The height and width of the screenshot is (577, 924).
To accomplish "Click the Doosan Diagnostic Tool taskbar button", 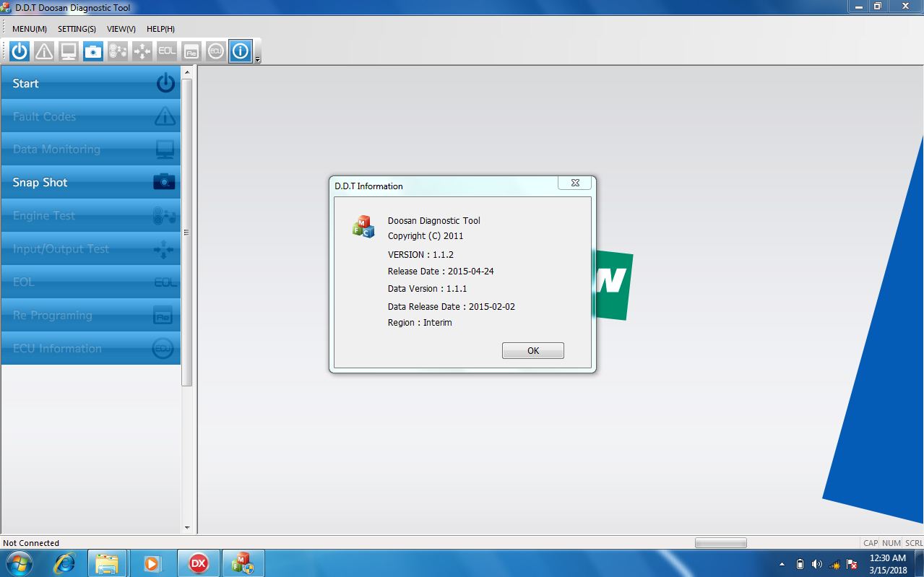I will (x=243, y=563).
